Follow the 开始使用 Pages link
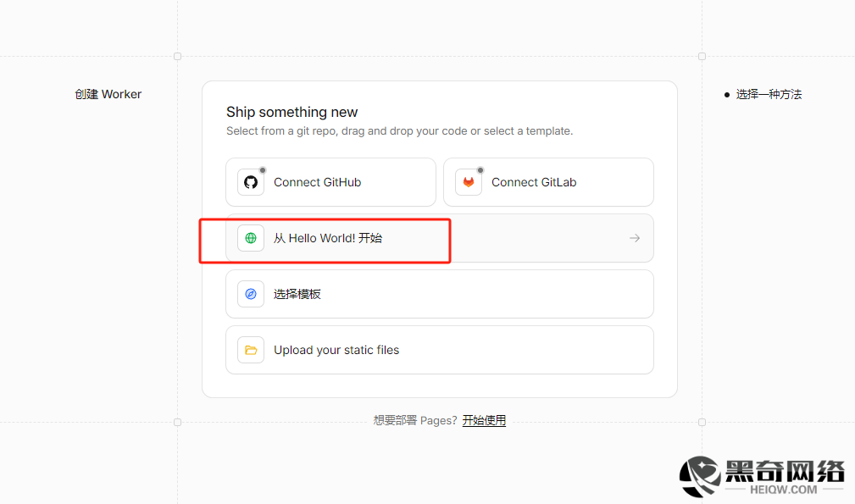 (484, 421)
